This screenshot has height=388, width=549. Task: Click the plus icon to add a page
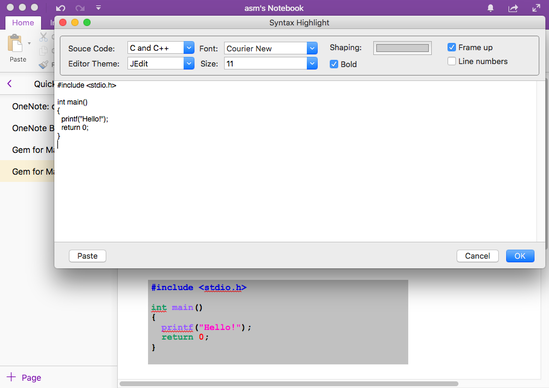pos(11,377)
